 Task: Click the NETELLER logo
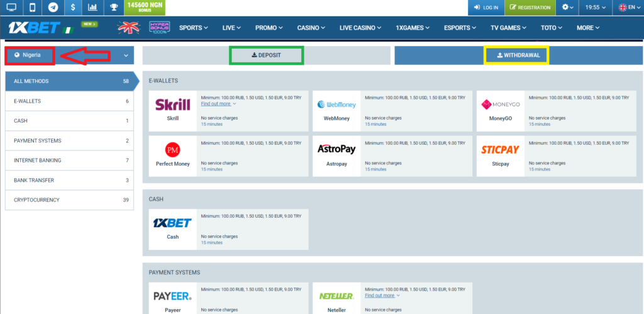click(x=336, y=296)
